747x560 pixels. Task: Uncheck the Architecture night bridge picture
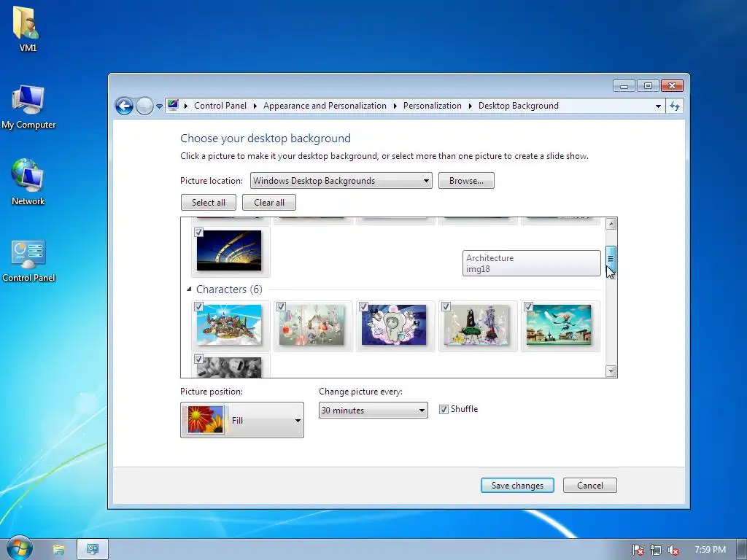coord(198,233)
